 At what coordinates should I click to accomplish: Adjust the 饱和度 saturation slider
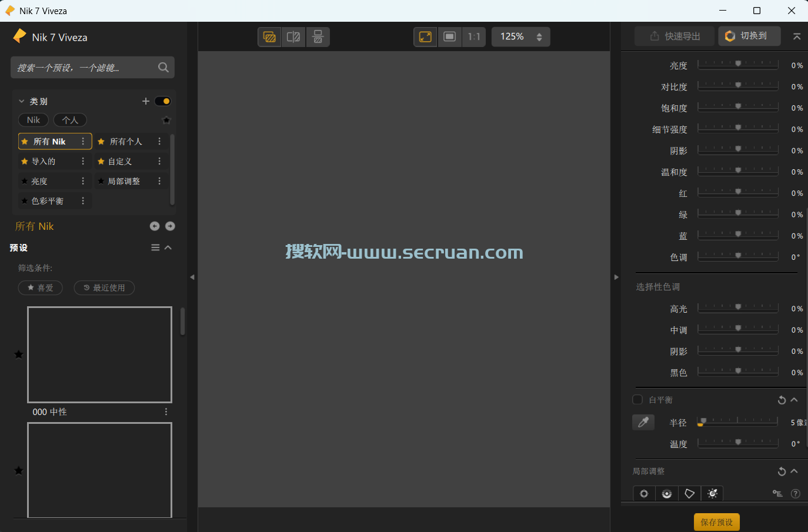coord(738,107)
